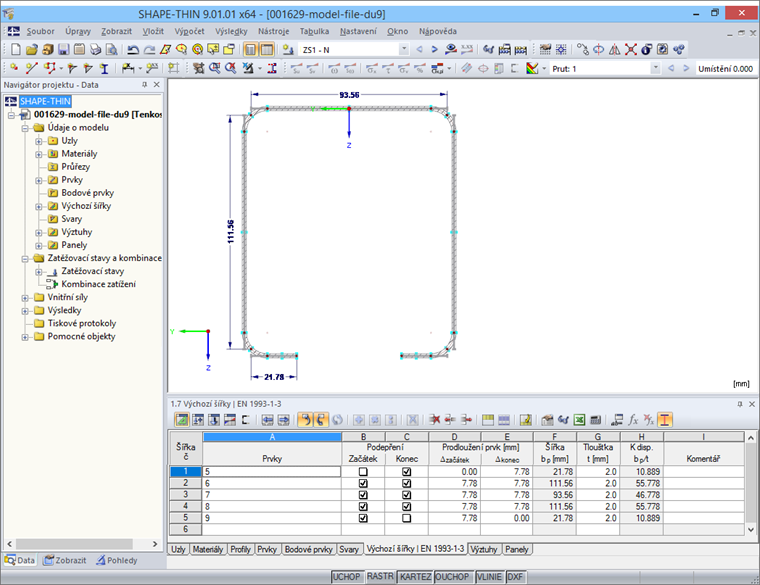Screen dimensions: 760x585
Task: Switch to the Výztuhy table tab
Action: pyautogui.click(x=484, y=549)
